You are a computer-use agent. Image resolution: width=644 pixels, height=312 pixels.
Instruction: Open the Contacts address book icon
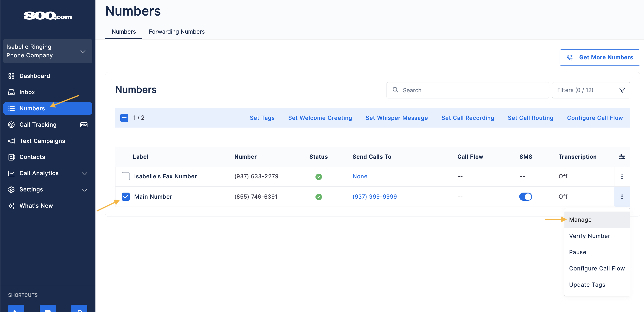[x=11, y=157]
